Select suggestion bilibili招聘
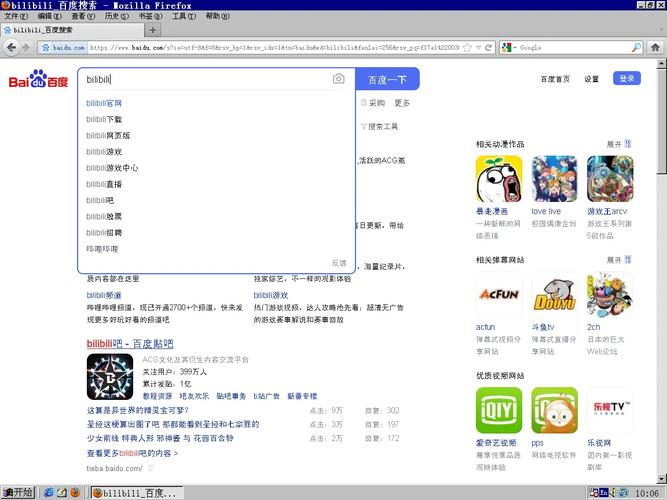The image size is (667, 500). click(104, 232)
